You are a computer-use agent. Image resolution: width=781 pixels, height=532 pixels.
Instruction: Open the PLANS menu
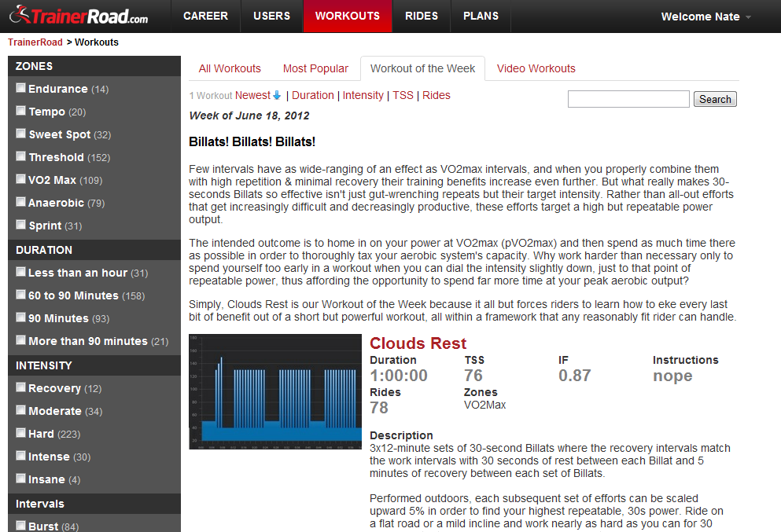[481, 16]
